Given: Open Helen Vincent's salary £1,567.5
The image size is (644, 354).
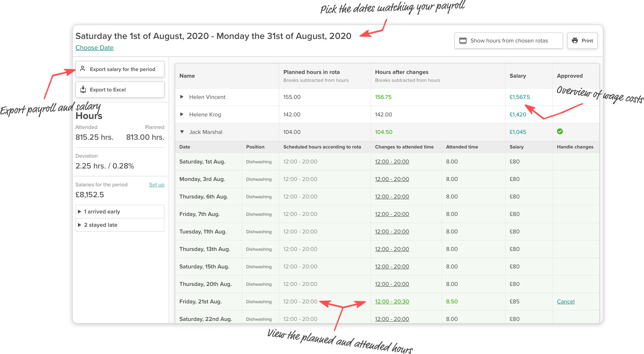Looking at the screenshot, I should [x=520, y=97].
